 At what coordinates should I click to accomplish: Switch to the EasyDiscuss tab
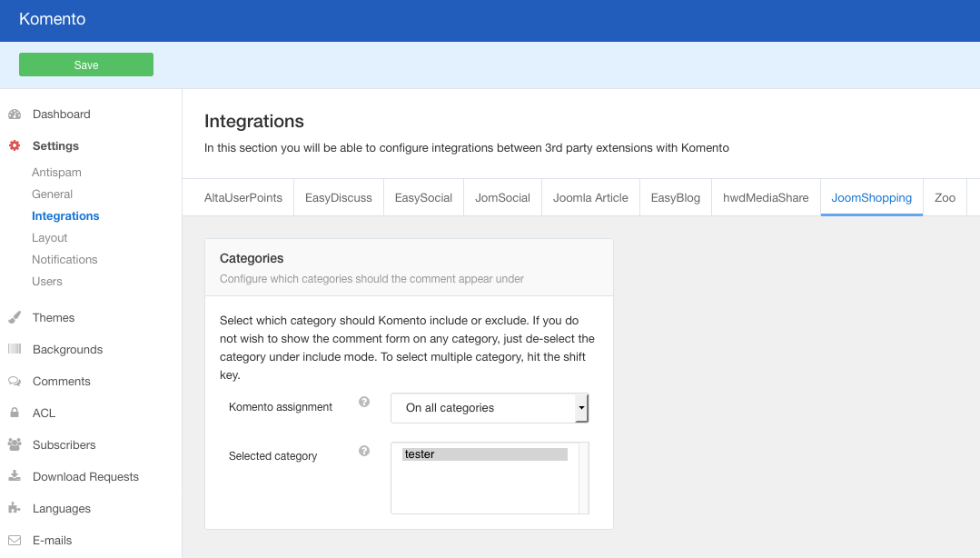click(x=338, y=198)
